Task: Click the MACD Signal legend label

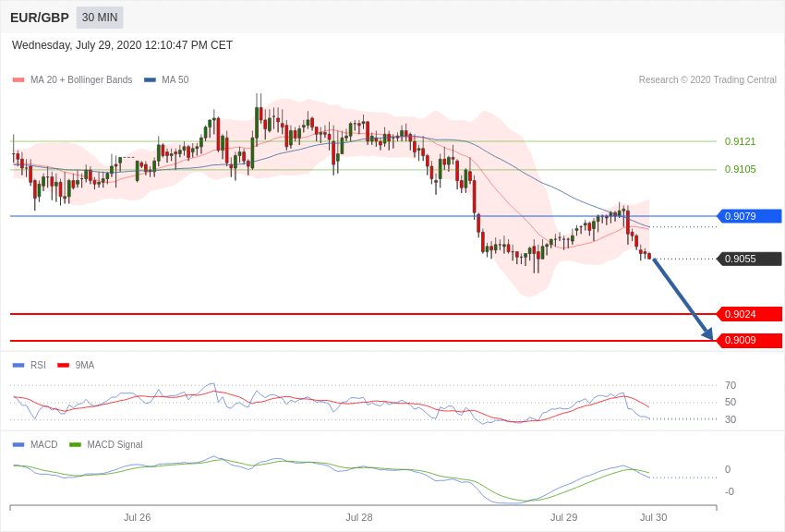Action: click(115, 444)
